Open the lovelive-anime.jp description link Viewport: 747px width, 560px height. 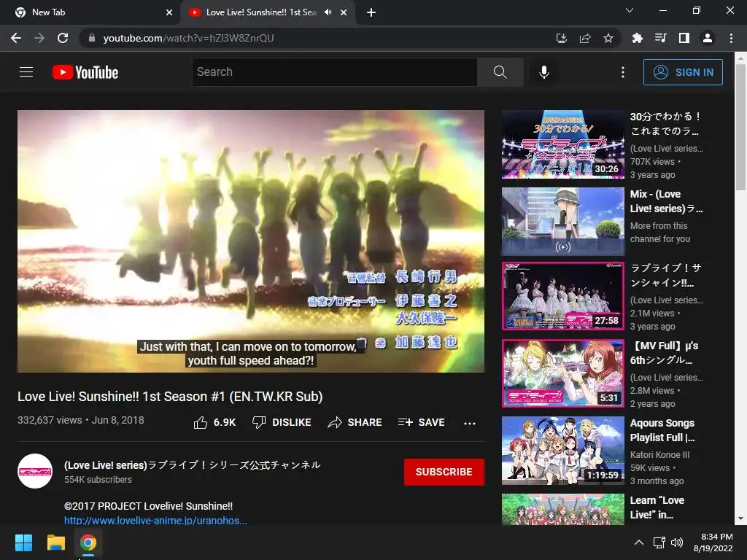[155, 521]
